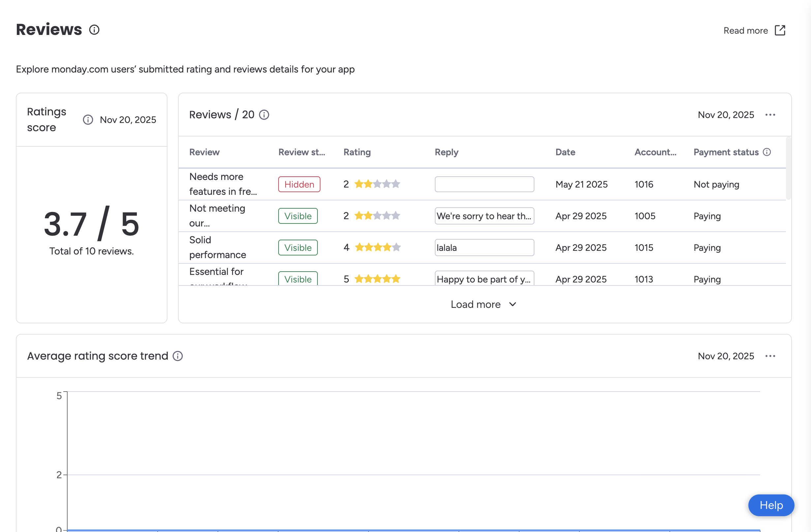
Task: Toggle Visible badge on 'Solid performance' review
Action: (297, 248)
